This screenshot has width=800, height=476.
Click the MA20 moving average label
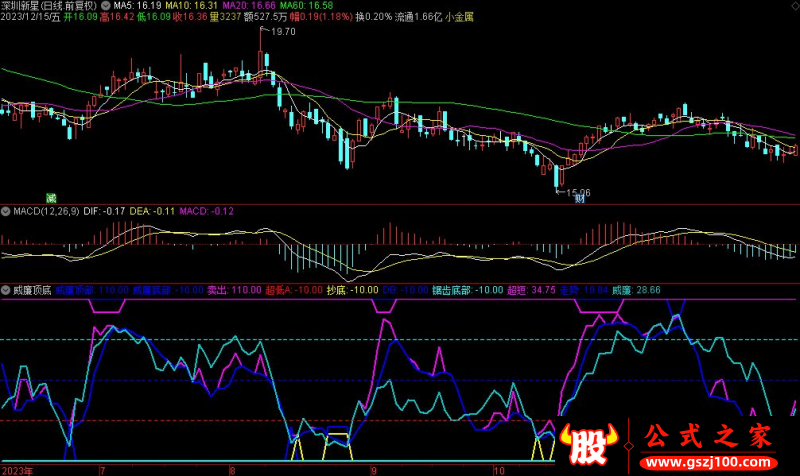248,5
